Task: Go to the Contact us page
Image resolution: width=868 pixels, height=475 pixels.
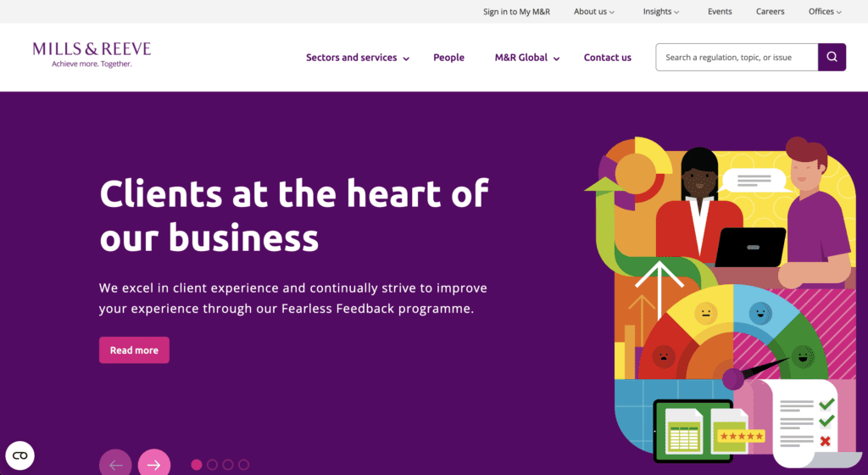Action: 607,58
